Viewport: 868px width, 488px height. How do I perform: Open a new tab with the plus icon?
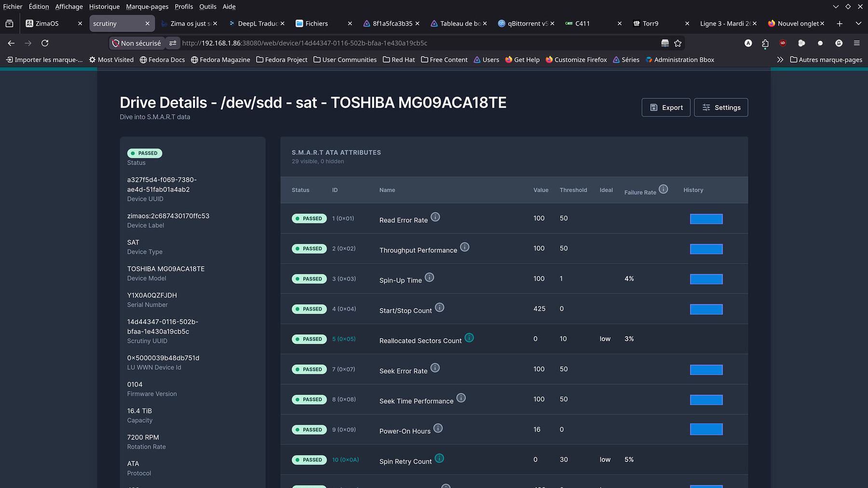pyautogui.click(x=840, y=23)
